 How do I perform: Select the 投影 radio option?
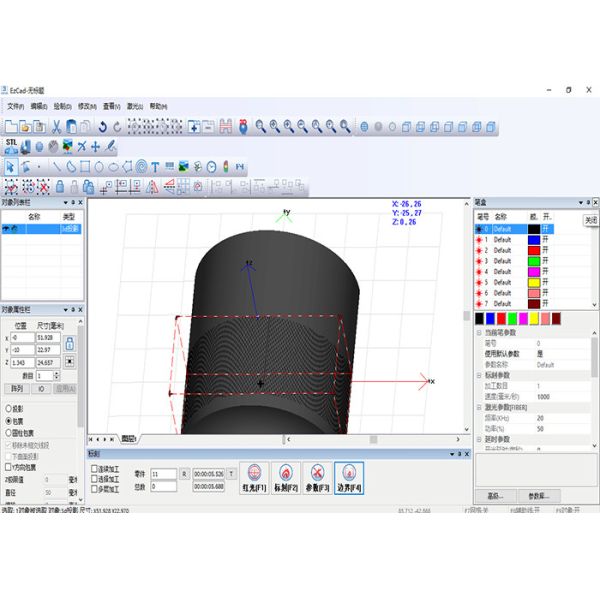[9, 409]
